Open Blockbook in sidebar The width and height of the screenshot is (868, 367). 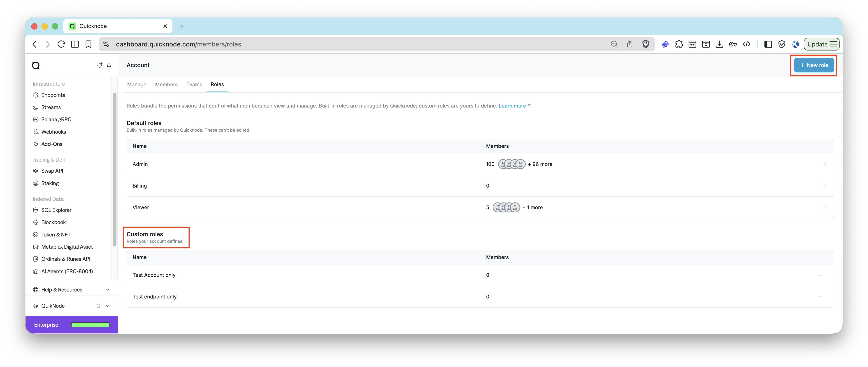[49, 222]
